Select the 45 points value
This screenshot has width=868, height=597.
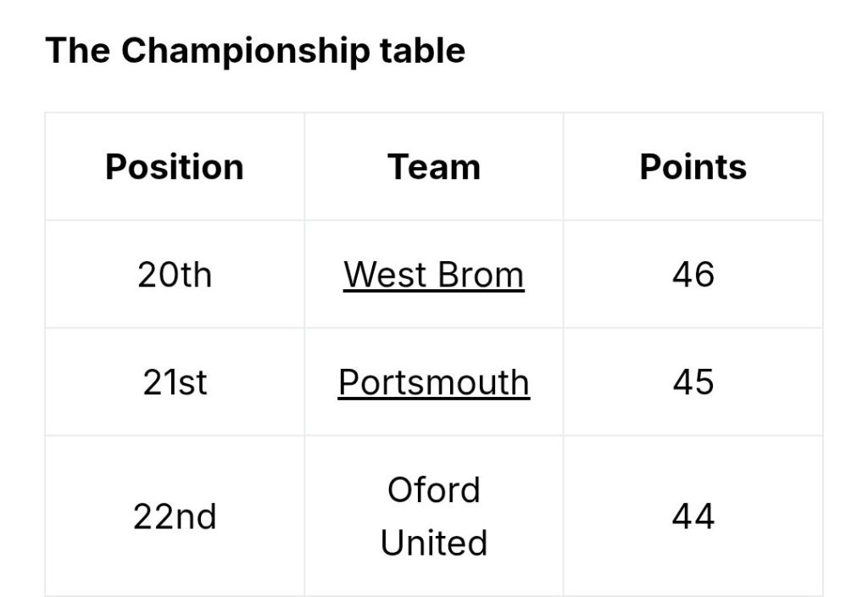point(693,382)
